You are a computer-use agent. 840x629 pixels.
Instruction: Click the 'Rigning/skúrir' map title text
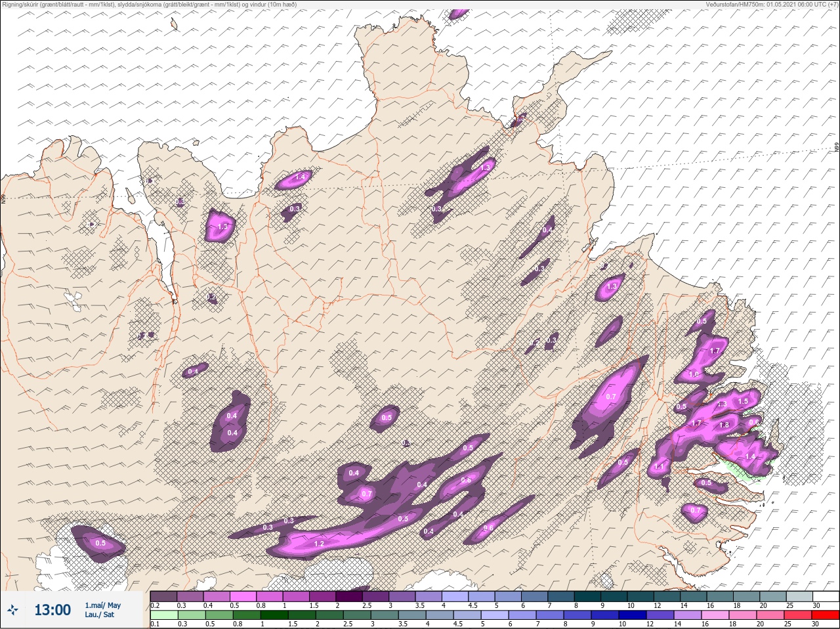150,4
